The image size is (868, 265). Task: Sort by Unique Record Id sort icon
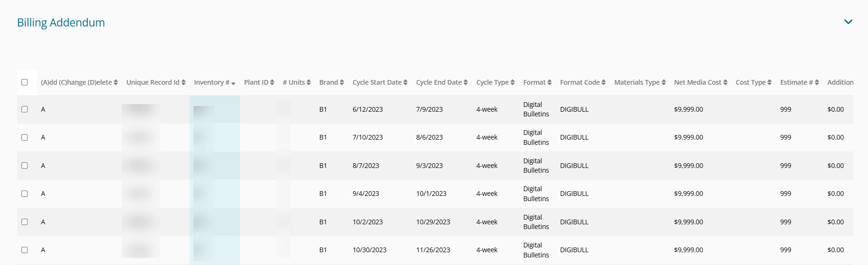pos(183,82)
